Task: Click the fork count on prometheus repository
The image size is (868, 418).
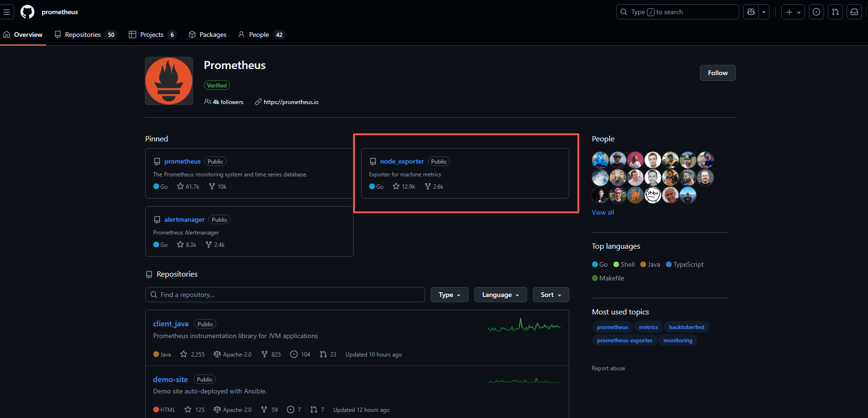Action: [x=218, y=187]
